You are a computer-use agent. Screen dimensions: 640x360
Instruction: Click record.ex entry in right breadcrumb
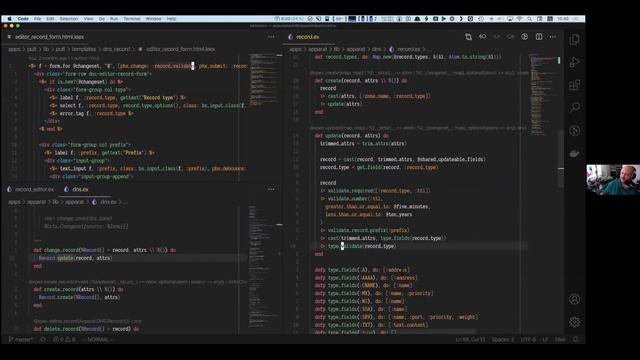tap(405, 49)
